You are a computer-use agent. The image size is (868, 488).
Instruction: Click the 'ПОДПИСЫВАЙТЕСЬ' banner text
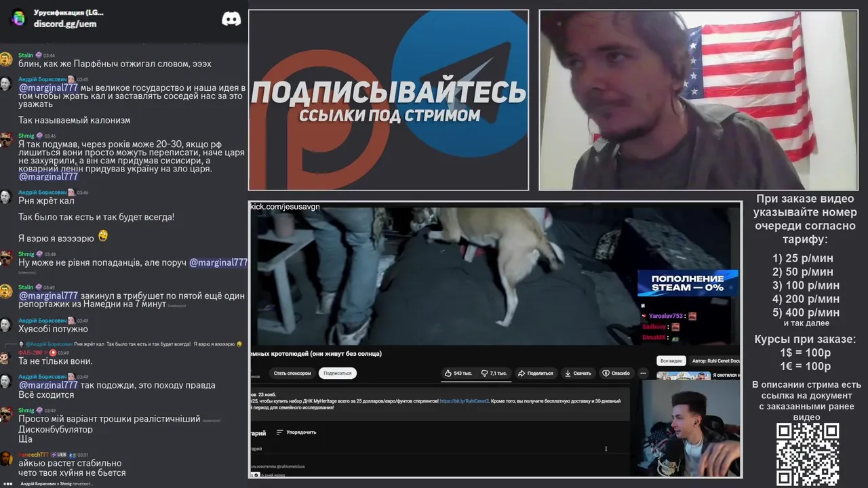(389, 91)
